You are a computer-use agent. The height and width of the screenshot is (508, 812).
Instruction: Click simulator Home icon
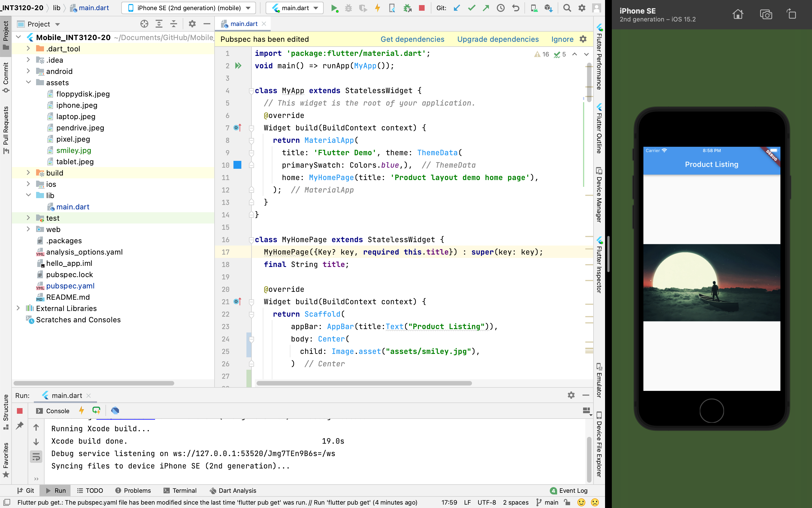tap(738, 14)
